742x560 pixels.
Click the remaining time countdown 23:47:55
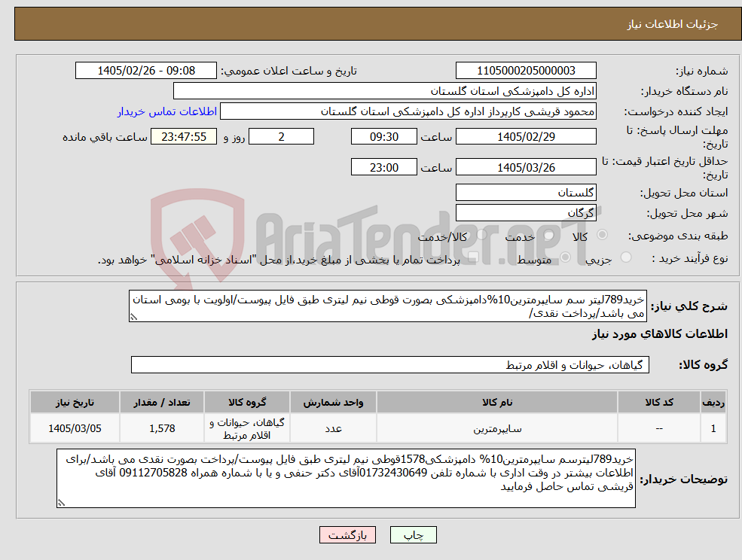coord(184,137)
